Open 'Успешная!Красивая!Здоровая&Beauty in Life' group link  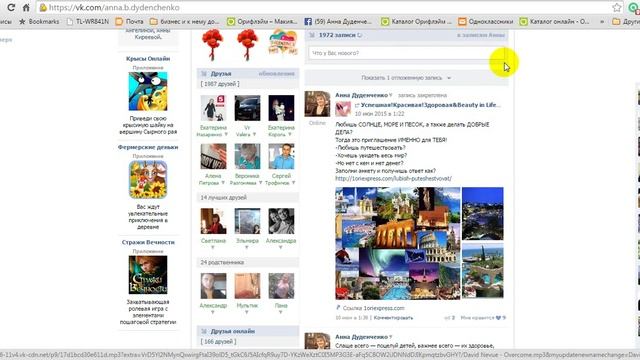[x=431, y=105]
